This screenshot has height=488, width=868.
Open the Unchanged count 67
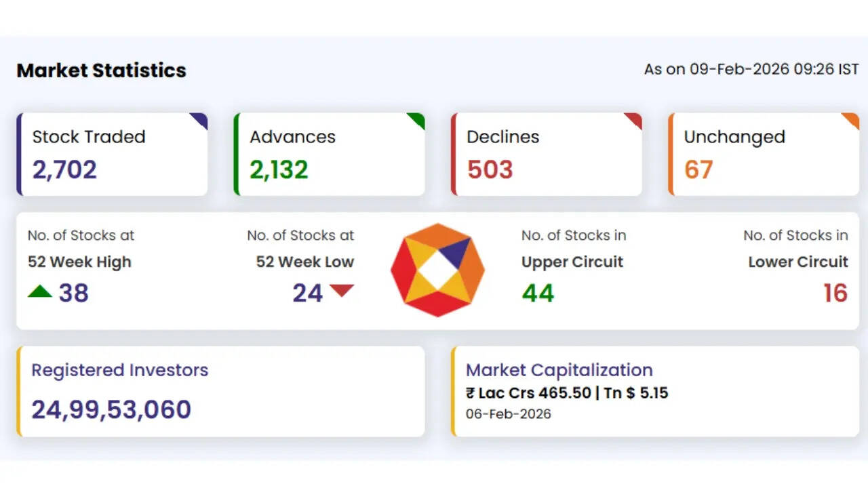698,169
